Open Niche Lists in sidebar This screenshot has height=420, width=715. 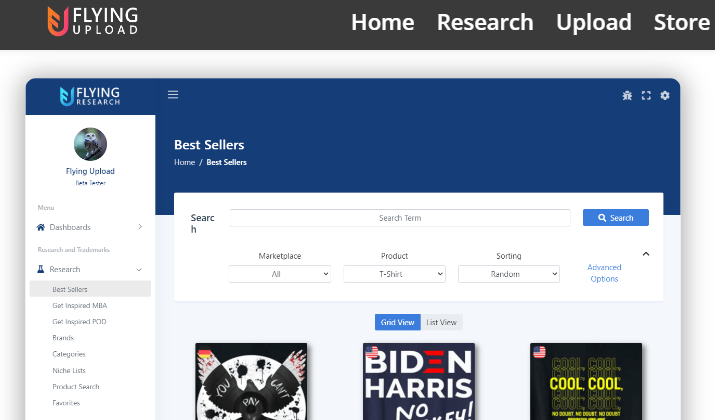point(69,370)
